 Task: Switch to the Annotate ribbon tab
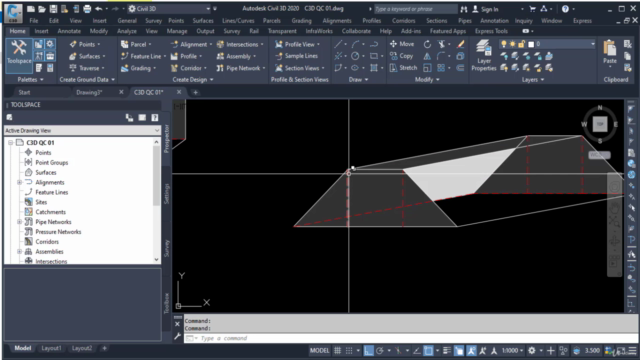pyautogui.click(x=69, y=31)
